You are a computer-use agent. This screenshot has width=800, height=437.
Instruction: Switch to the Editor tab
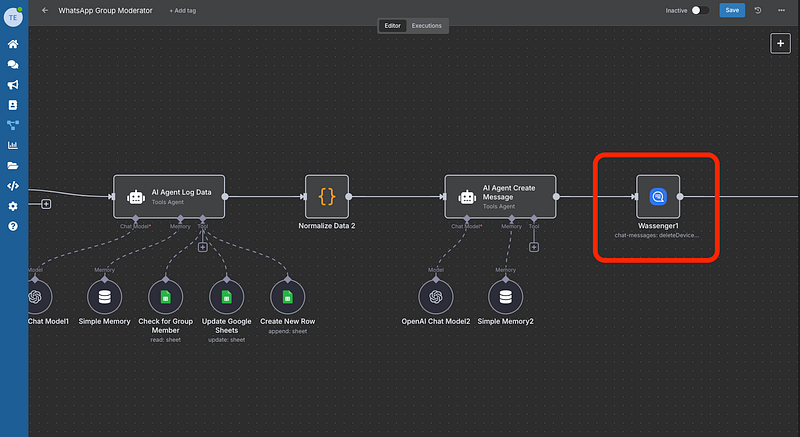[393, 26]
